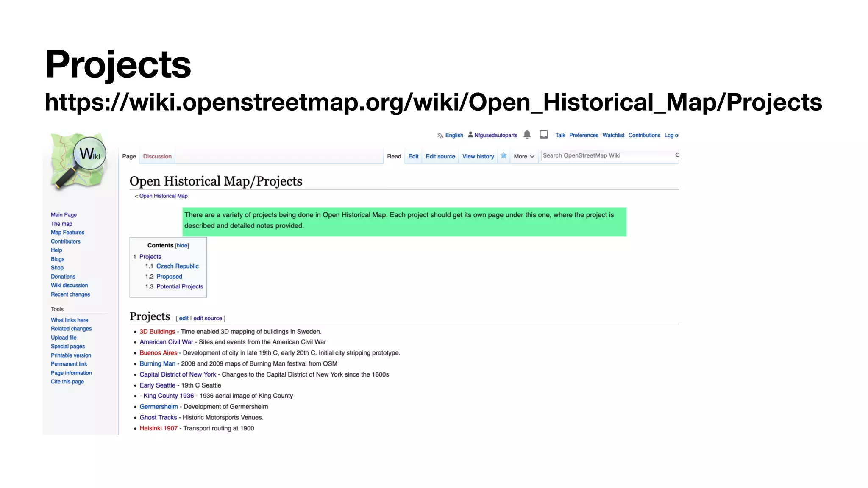Open Buenos Aires project page
Image resolution: width=868 pixels, height=488 pixels.
click(158, 353)
